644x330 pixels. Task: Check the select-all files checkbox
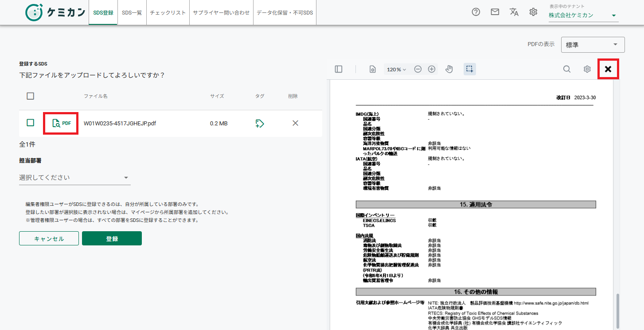tap(31, 96)
